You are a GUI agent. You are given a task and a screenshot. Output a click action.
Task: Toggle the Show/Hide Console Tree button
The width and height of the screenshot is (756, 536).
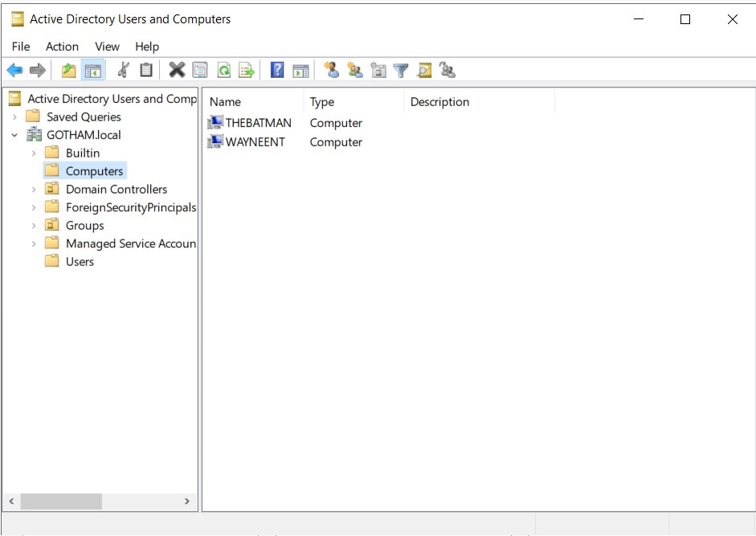tap(93, 71)
